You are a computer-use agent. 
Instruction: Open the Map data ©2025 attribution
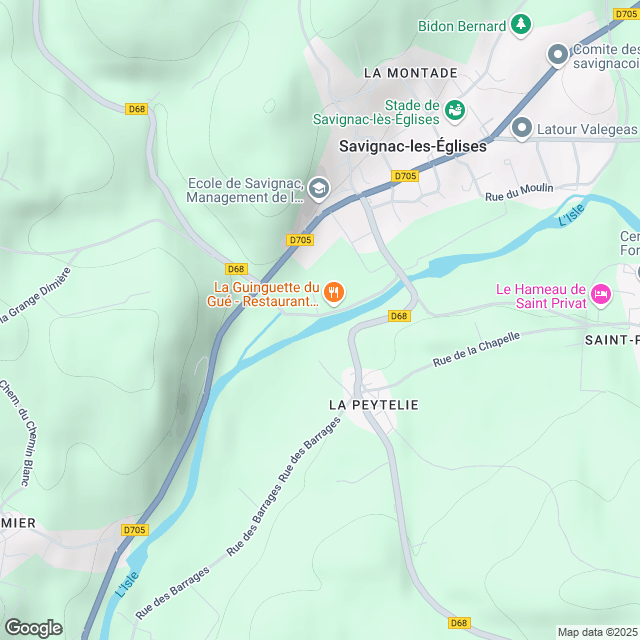(x=597, y=632)
